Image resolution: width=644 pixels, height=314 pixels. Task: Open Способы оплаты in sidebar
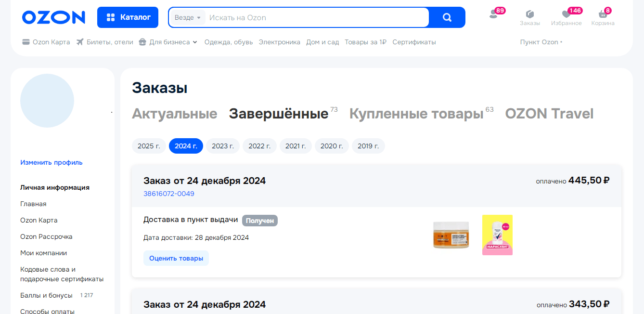47,312
